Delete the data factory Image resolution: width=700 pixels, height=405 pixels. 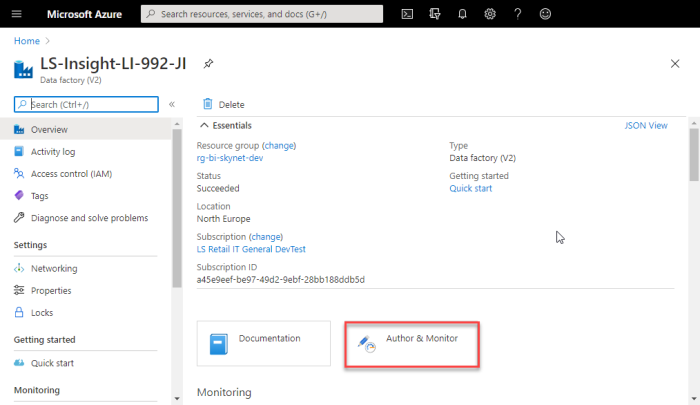coord(224,104)
